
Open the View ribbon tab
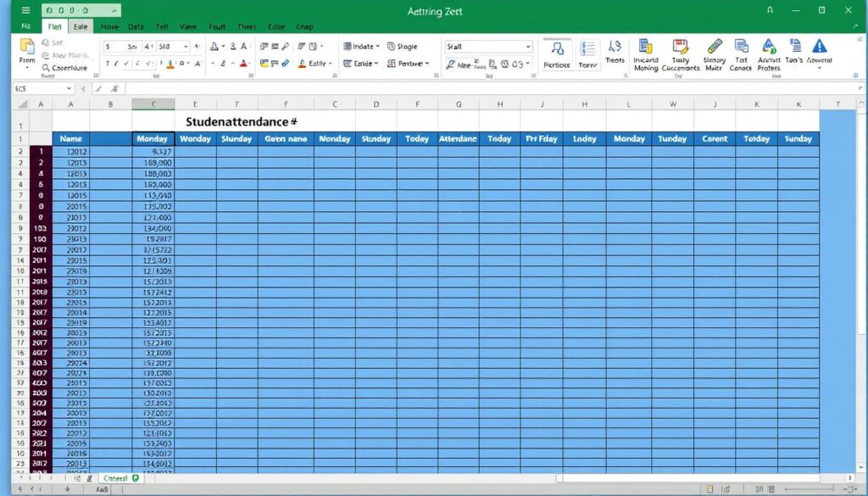coord(188,26)
